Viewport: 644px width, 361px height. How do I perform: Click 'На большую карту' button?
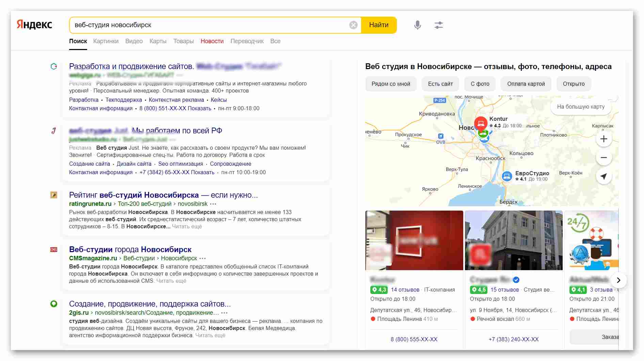point(581,106)
